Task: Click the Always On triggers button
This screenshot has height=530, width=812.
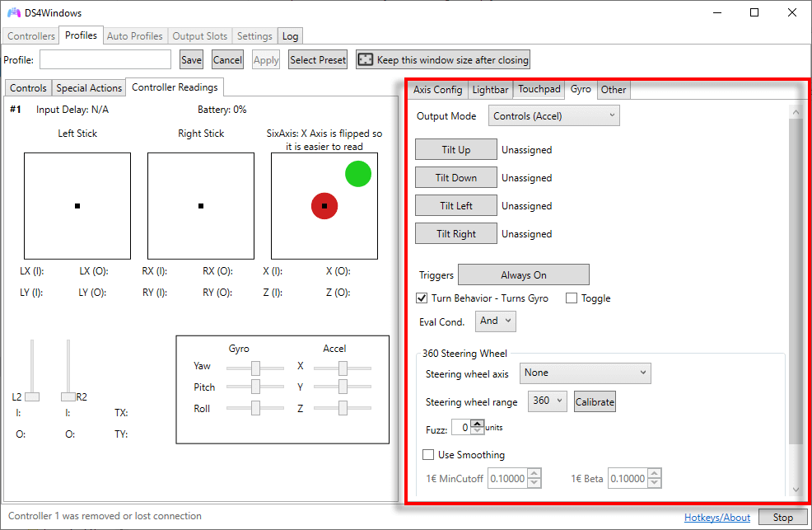Action: tap(524, 274)
